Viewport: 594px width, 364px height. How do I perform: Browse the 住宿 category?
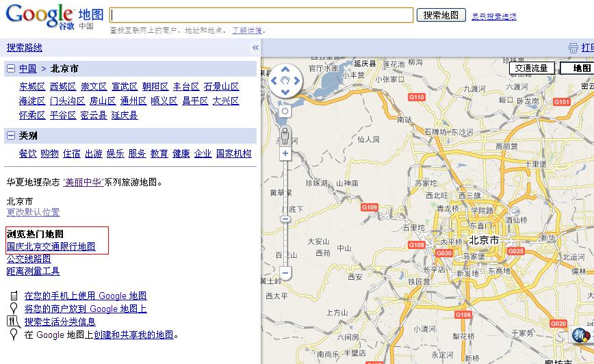72,153
